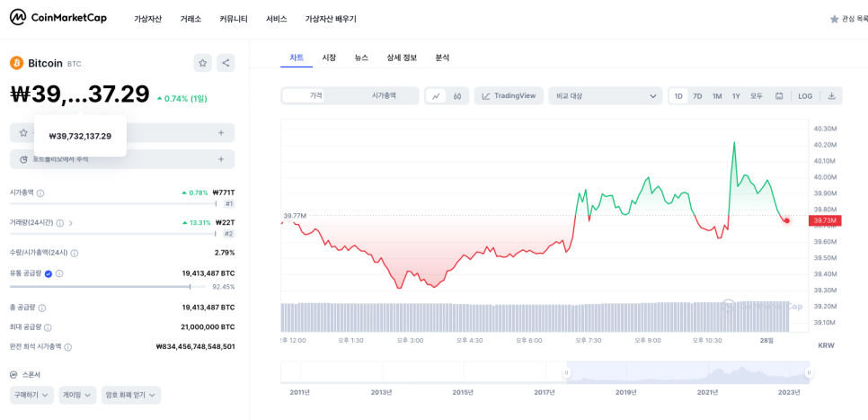Click the 유통 공급량 92.45% progress bar
Image resolution: width=868 pixels, height=420 pixels.
coord(110,287)
